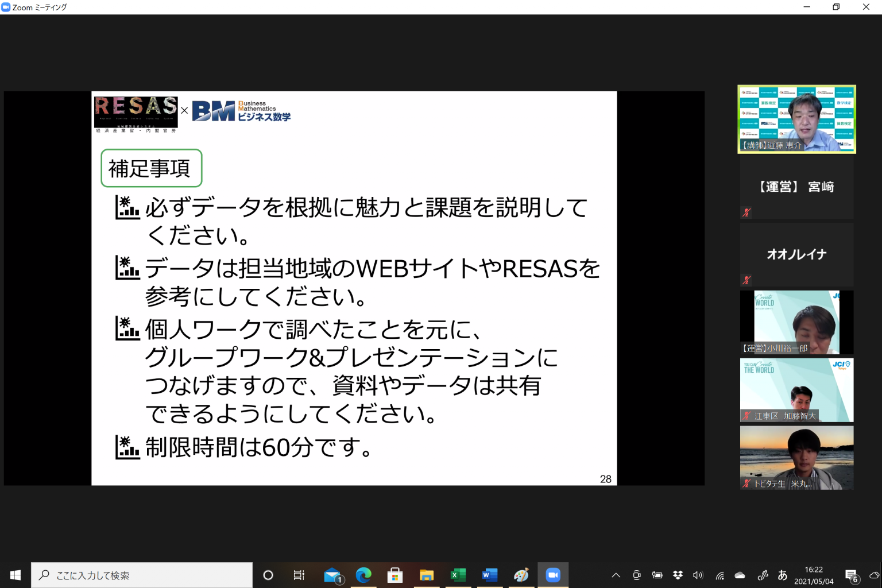882x588 pixels.
Task: Open Microsoft Edge browser
Action: point(363,575)
